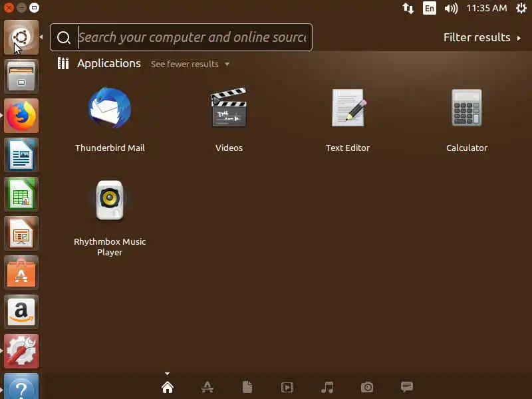Click the Dash search field
The image size is (532, 399).
[x=181, y=37]
